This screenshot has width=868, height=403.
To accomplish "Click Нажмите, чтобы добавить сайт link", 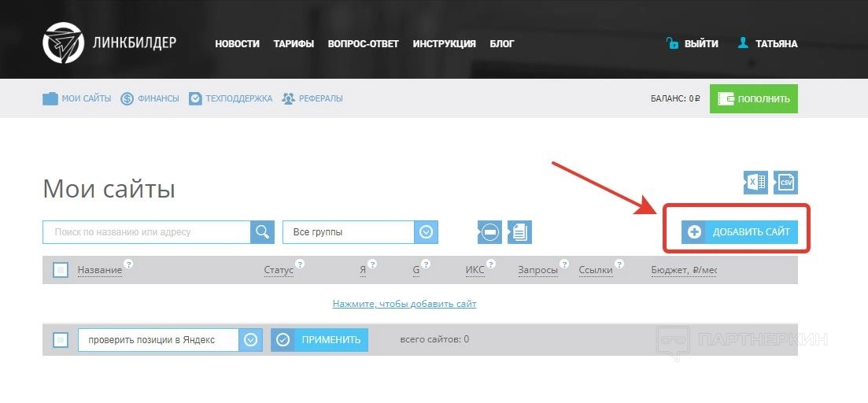I will 404,304.
